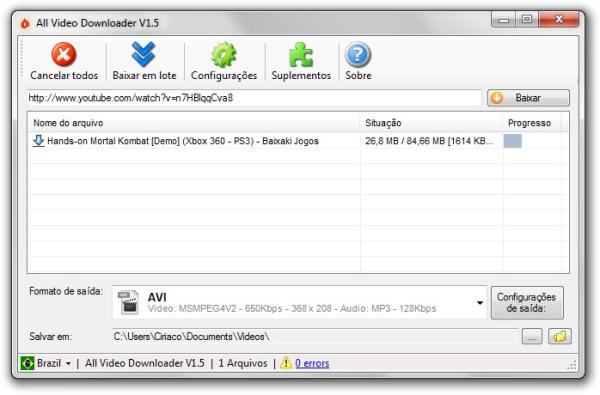Image resolution: width=600 pixels, height=395 pixels.
Task: Open the Sobre help icon
Action: pos(358,54)
